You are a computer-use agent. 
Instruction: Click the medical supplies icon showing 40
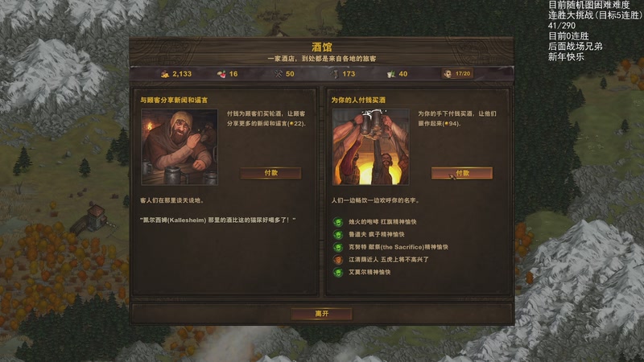tap(391, 74)
